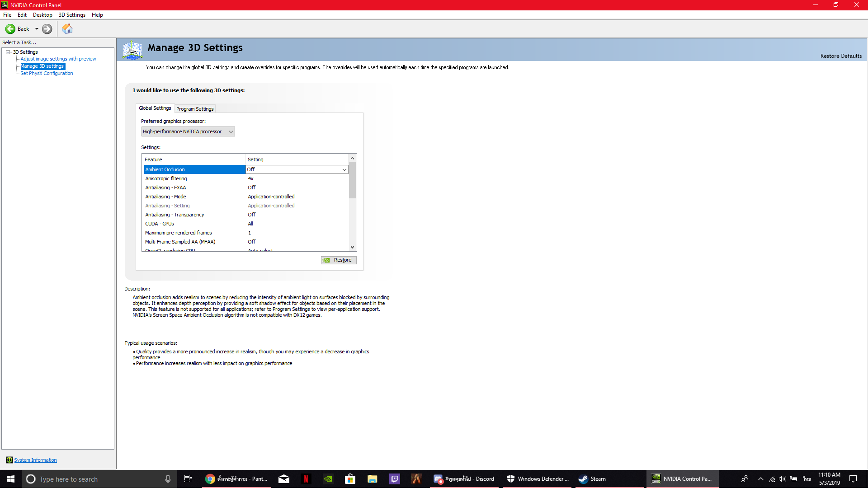Image resolution: width=868 pixels, height=497 pixels.
Task: Click the green Back arrow icon
Action: click(10, 29)
